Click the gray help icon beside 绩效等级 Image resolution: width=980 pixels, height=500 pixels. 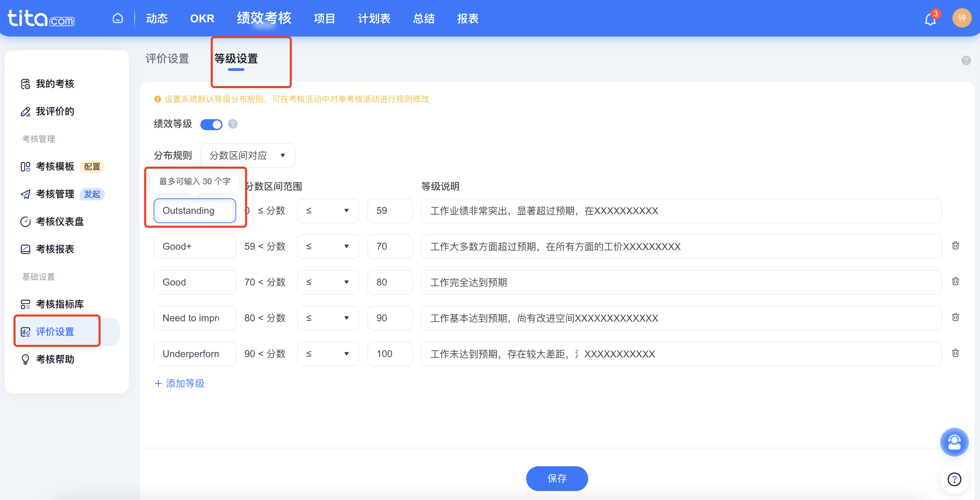tap(232, 124)
